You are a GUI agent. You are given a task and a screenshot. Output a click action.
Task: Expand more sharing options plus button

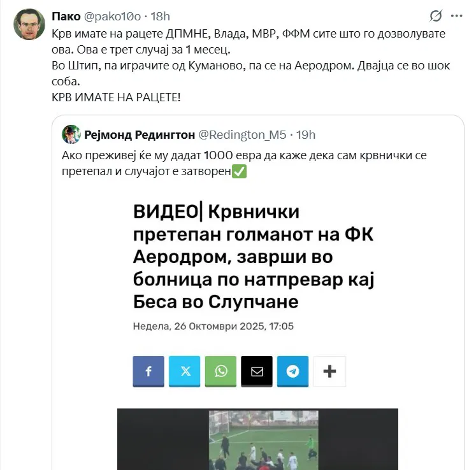pos(329,371)
